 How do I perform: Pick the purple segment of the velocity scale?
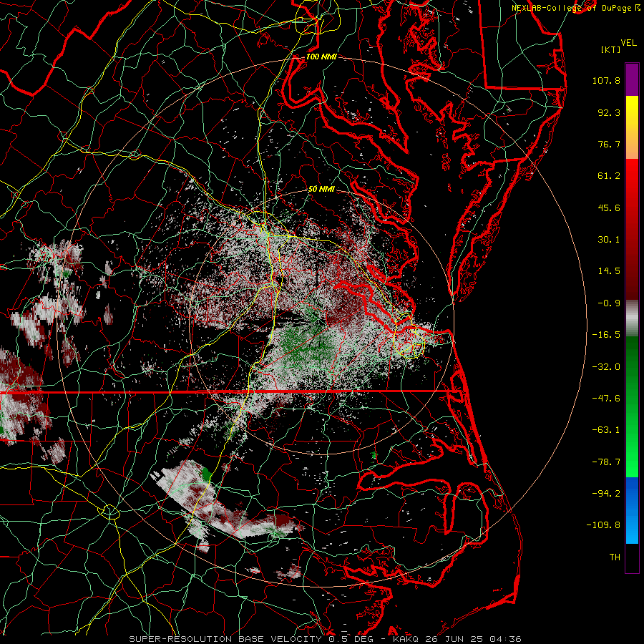coord(632,79)
